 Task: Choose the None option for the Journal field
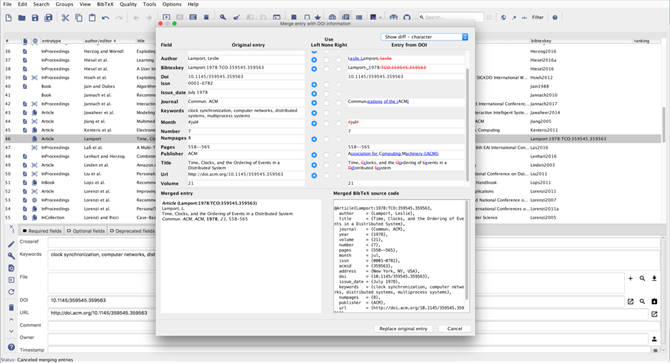pos(326,103)
